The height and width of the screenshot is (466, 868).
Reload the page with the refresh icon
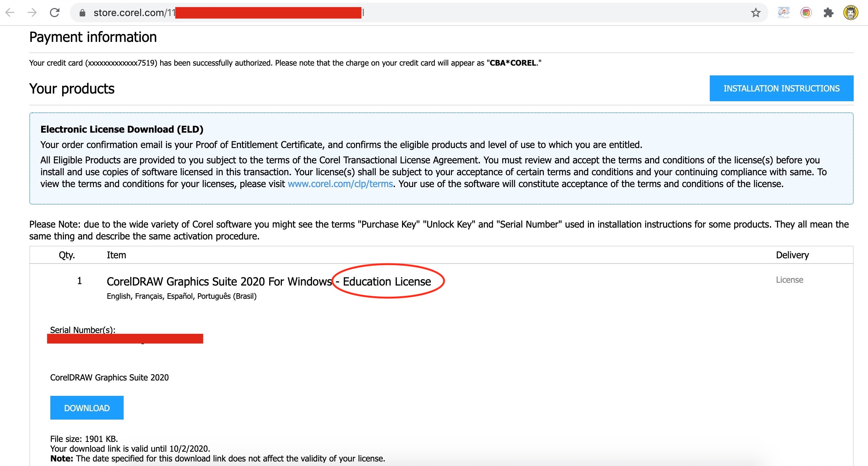click(55, 13)
